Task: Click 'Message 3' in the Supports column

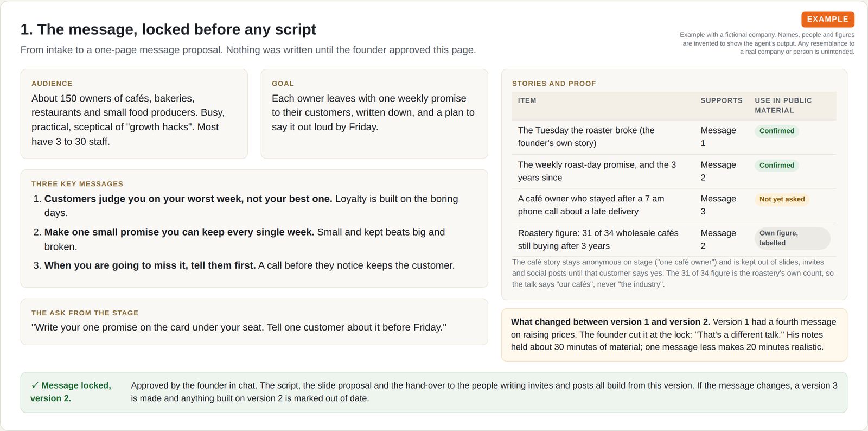Action: pyautogui.click(x=718, y=205)
